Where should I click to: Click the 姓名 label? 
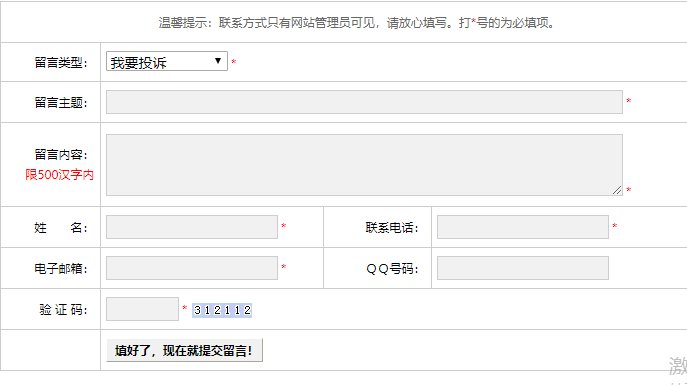[x=61, y=228]
